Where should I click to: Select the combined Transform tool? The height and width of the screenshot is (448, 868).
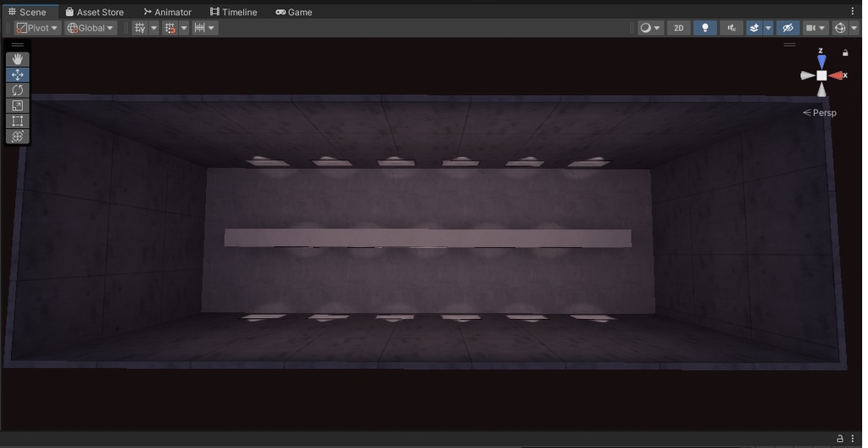pos(18,136)
